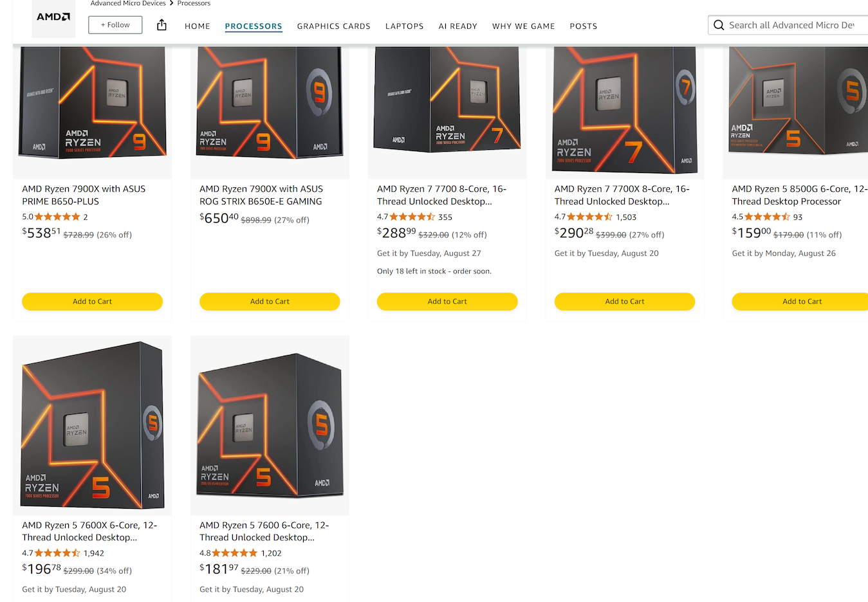Go to the AI Ready tab
Viewport: 868px width, 602px height.
pos(457,26)
